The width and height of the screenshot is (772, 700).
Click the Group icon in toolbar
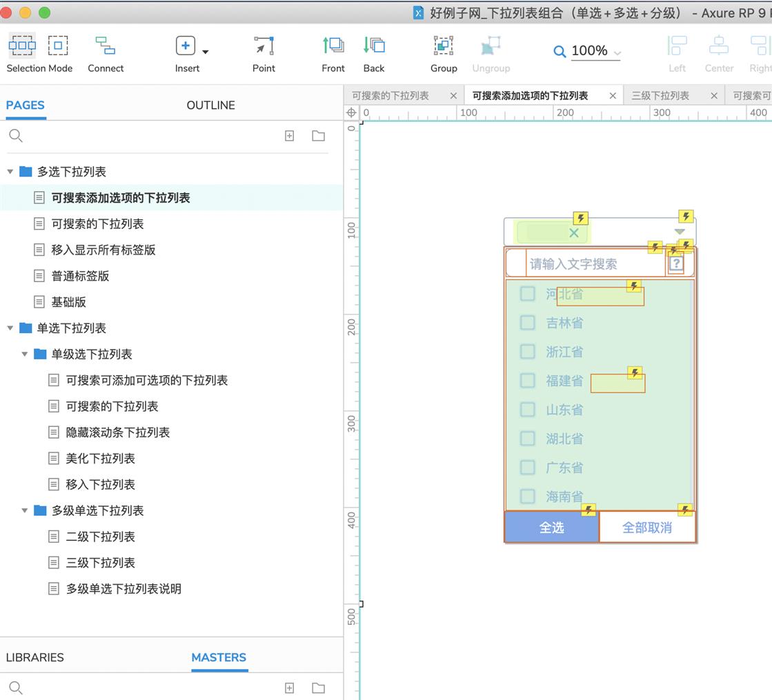coord(444,46)
